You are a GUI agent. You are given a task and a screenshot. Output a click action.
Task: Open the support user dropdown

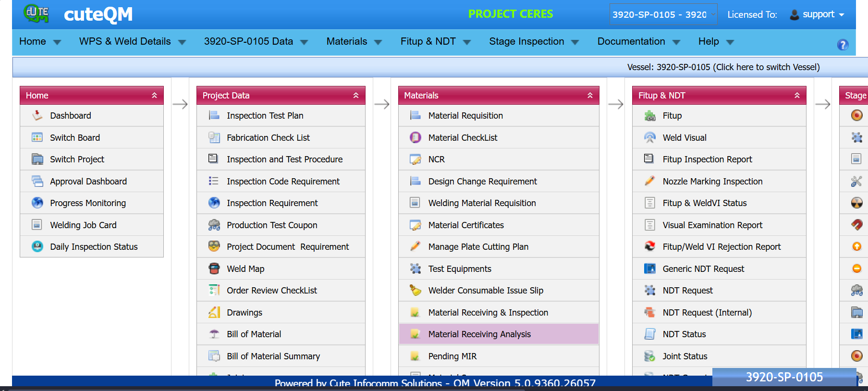818,14
